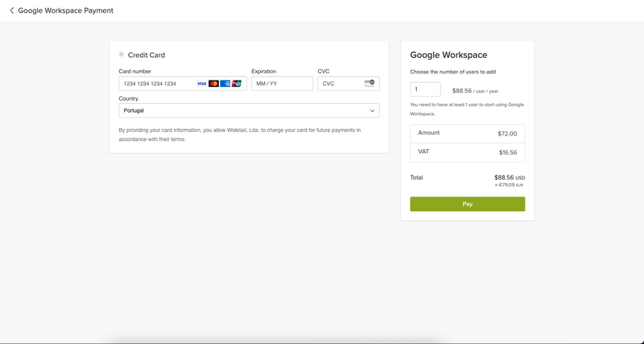Click the Widetail, Lda. card consent text
Viewport: 644px width, 344px height.
(240, 135)
